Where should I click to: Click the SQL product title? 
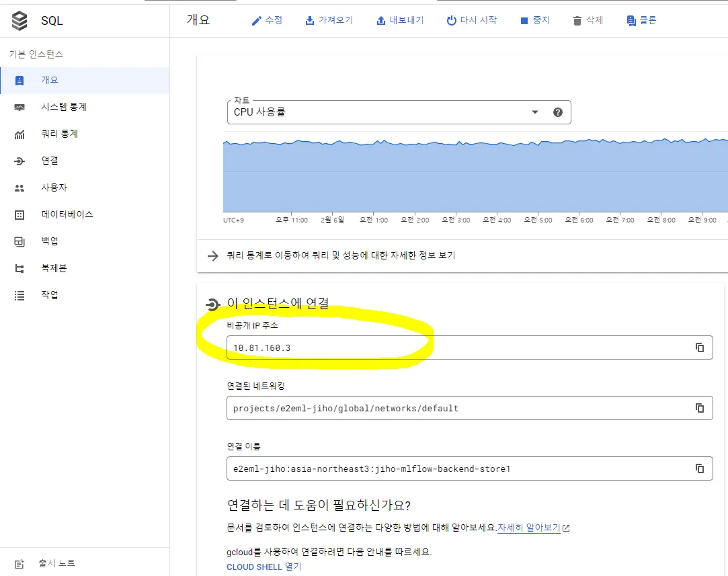pos(52,21)
